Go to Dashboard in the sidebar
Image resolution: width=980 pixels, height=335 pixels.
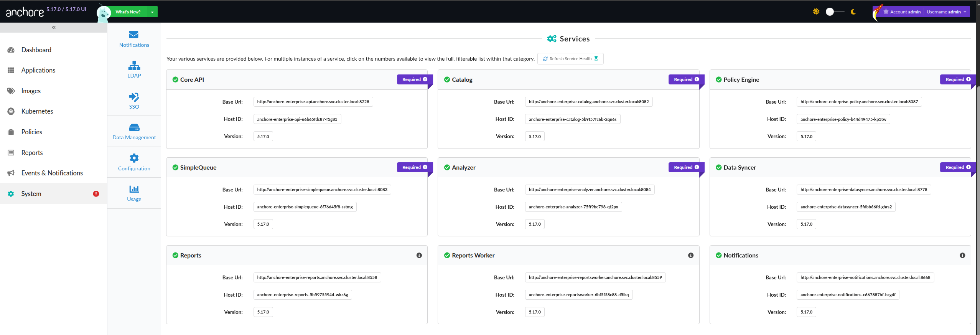click(x=36, y=50)
